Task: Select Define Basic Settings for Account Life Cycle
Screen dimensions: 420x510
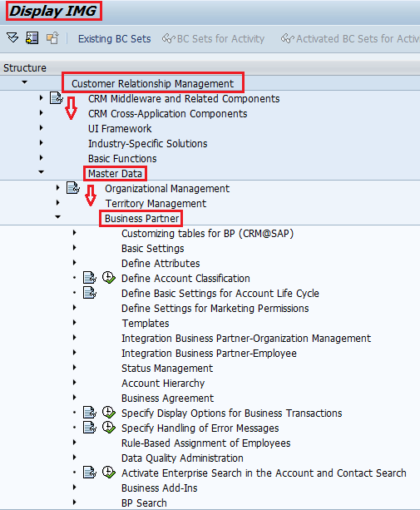Action: point(220,294)
